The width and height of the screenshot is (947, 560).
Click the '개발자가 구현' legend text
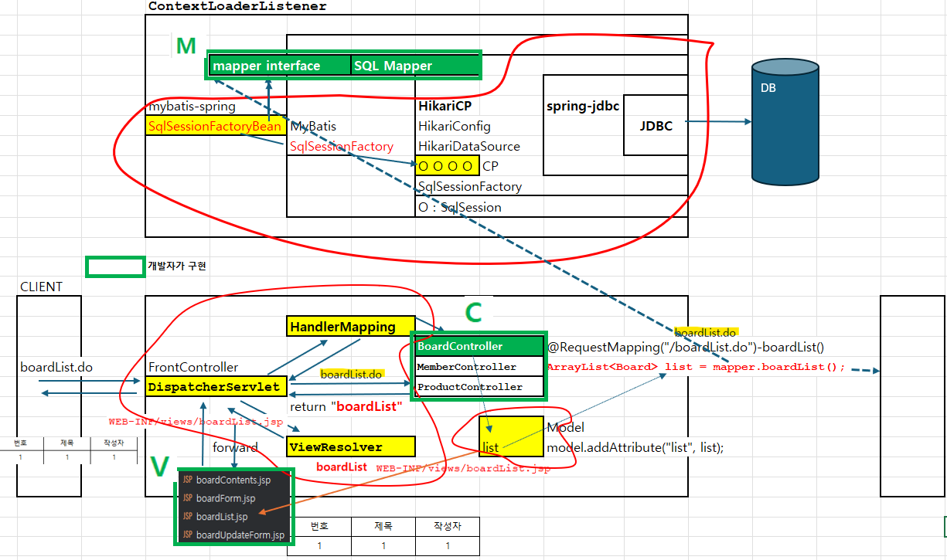[x=177, y=266]
